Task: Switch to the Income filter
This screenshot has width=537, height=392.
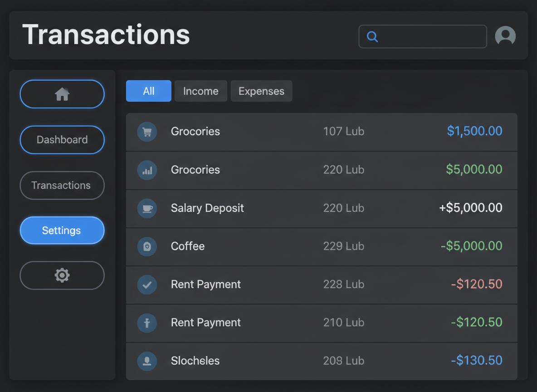Action: click(x=200, y=91)
